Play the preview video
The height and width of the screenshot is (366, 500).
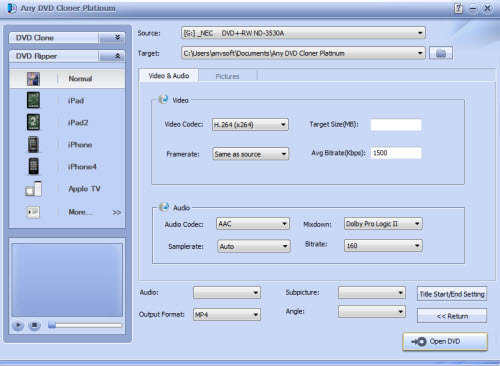pyautogui.click(x=18, y=325)
